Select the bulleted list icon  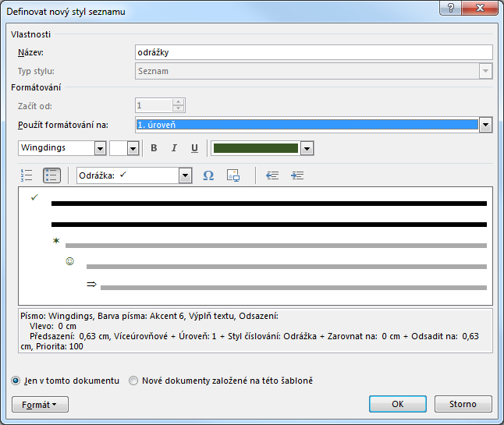tap(51, 175)
